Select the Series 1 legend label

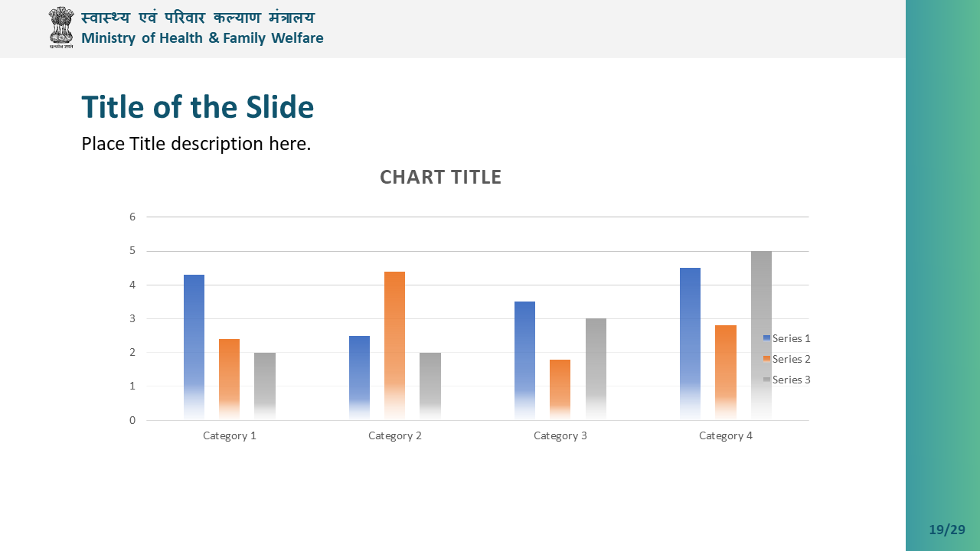point(791,338)
